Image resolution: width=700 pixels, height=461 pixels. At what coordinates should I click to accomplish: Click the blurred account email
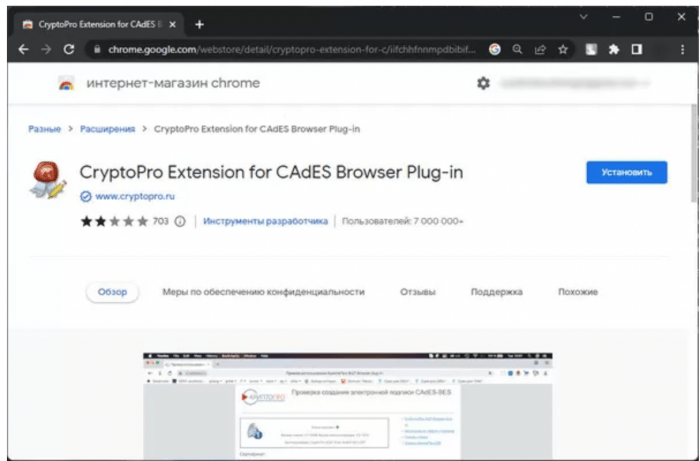coord(574,83)
